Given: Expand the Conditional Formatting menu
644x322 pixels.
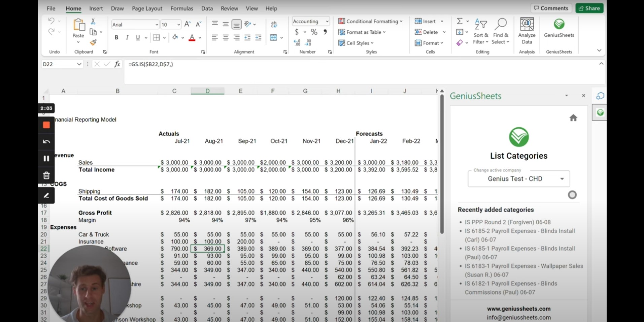Looking at the screenshot, I should (x=370, y=21).
